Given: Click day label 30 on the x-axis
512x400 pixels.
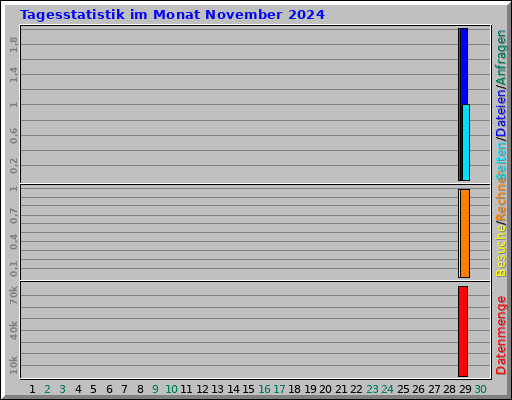Looking at the screenshot, I should 480,389.
